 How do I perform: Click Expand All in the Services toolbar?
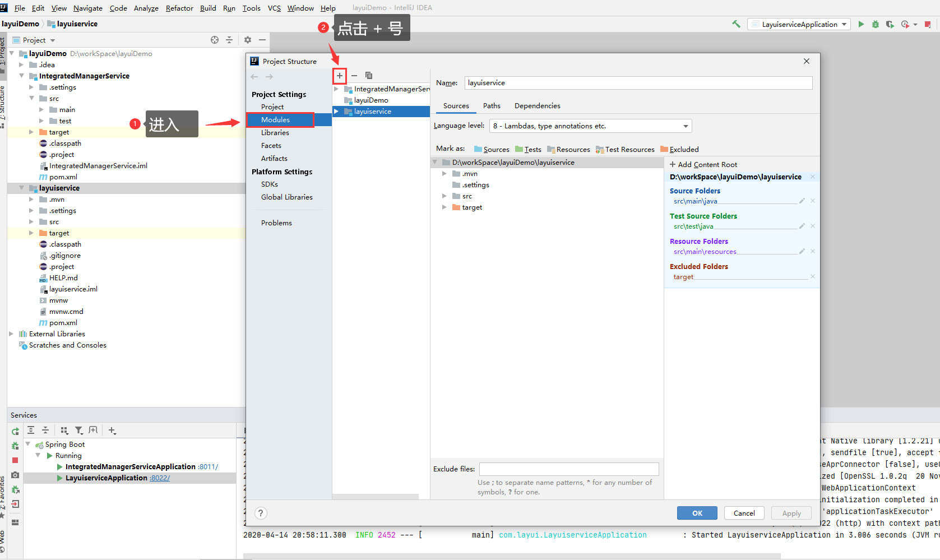coord(31,430)
